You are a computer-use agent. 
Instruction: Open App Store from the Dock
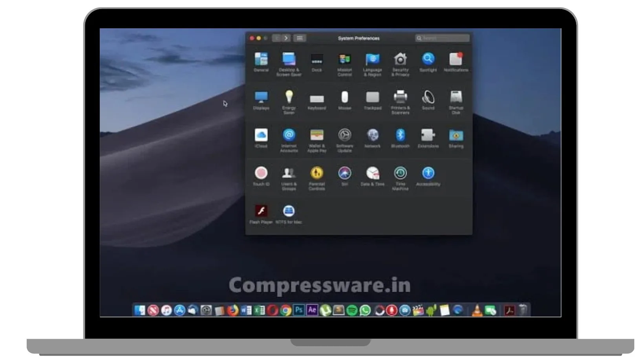(x=179, y=310)
